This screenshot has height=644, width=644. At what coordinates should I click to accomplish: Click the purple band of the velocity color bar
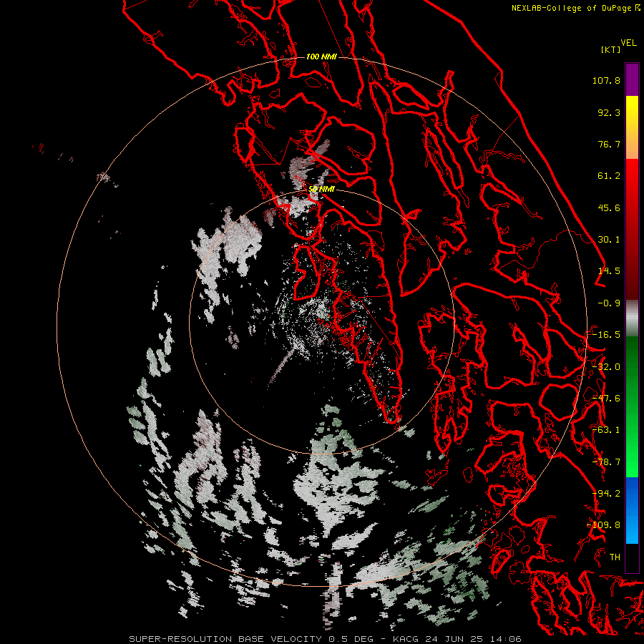(x=632, y=79)
